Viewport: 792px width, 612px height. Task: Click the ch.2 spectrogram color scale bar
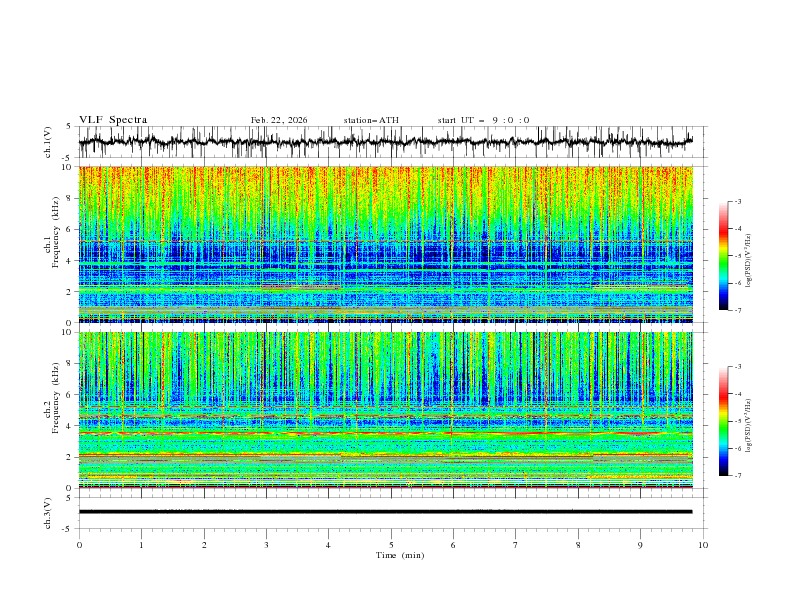(x=723, y=421)
